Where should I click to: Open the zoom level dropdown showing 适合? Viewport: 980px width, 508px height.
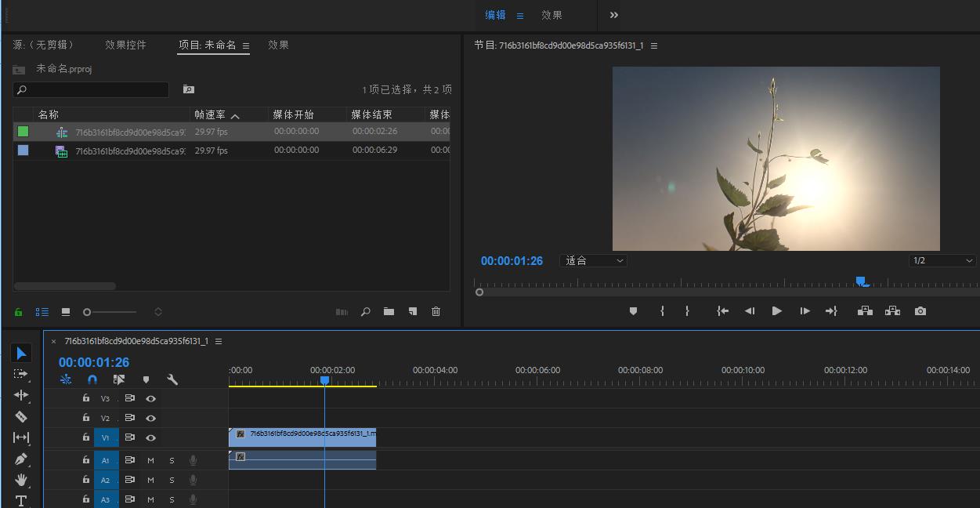pyautogui.click(x=593, y=260)
